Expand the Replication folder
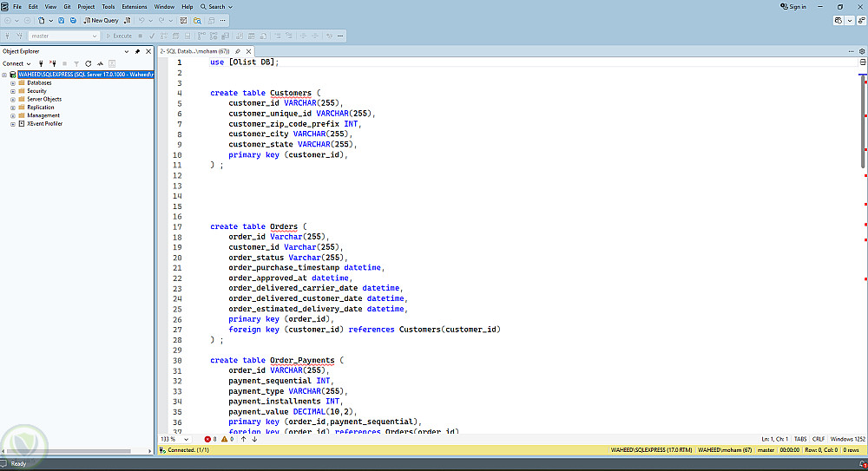Screen dimensions: 868x471 click(x=13, y=108)
